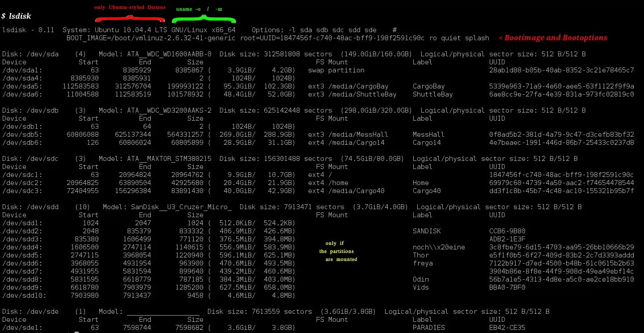Select mount point '/media/MessHall'
The height and width of the screenshot is (333, 644).
click(x=358, y=135)
